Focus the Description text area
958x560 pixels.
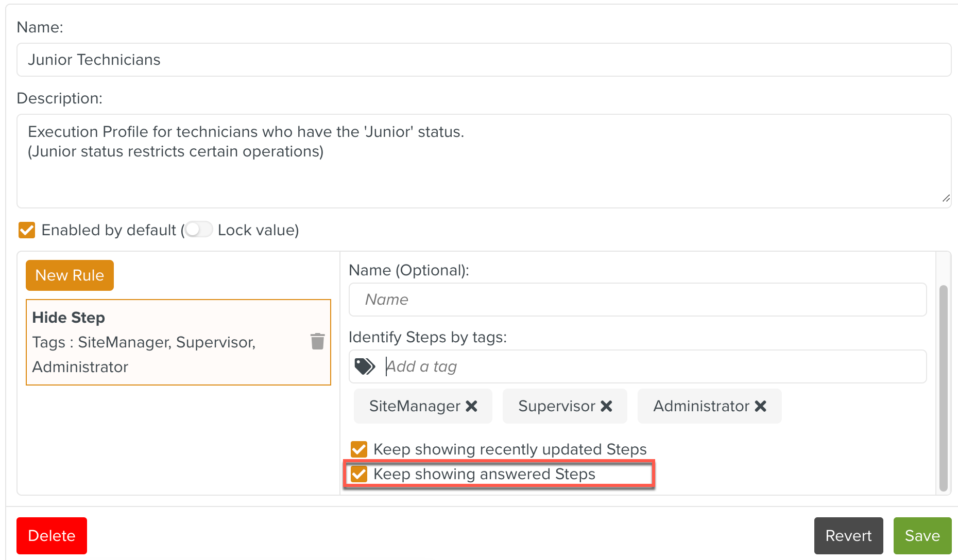[x=483, y=170]
